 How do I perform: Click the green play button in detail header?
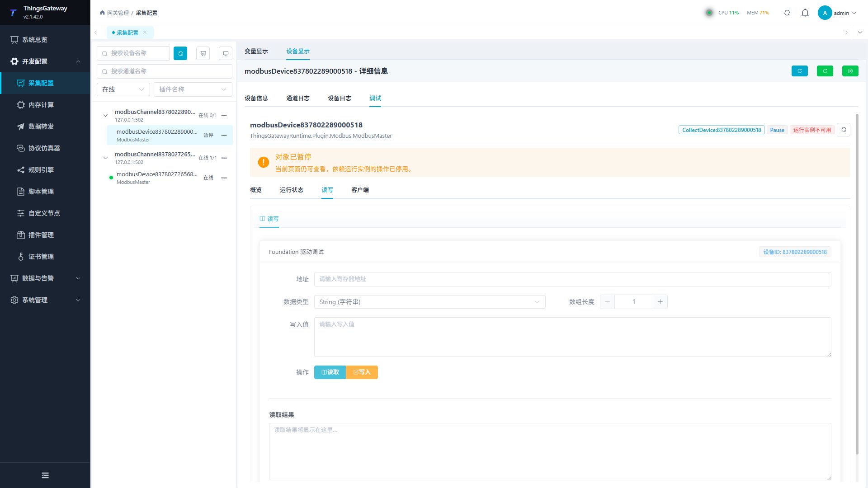tap(850, 71)
